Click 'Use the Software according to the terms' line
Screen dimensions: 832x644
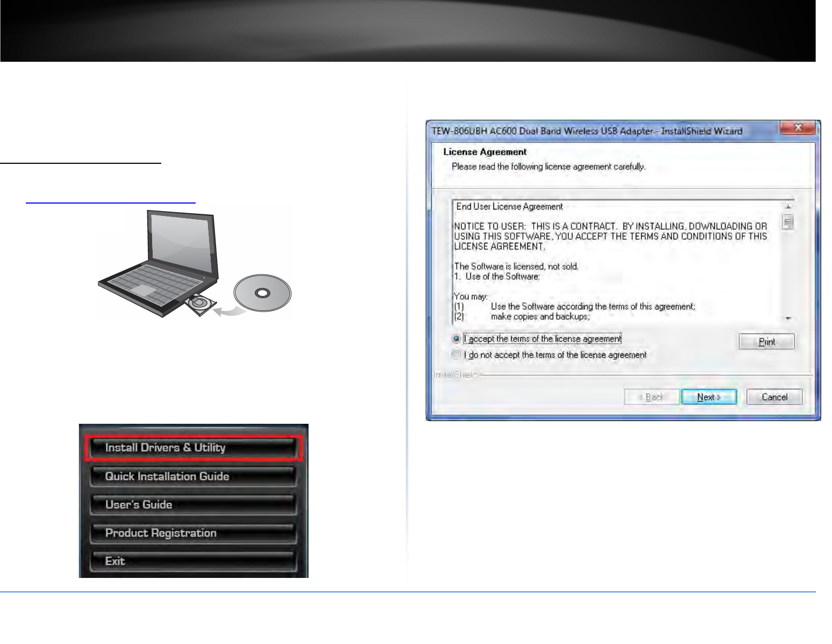click(593, 307)
